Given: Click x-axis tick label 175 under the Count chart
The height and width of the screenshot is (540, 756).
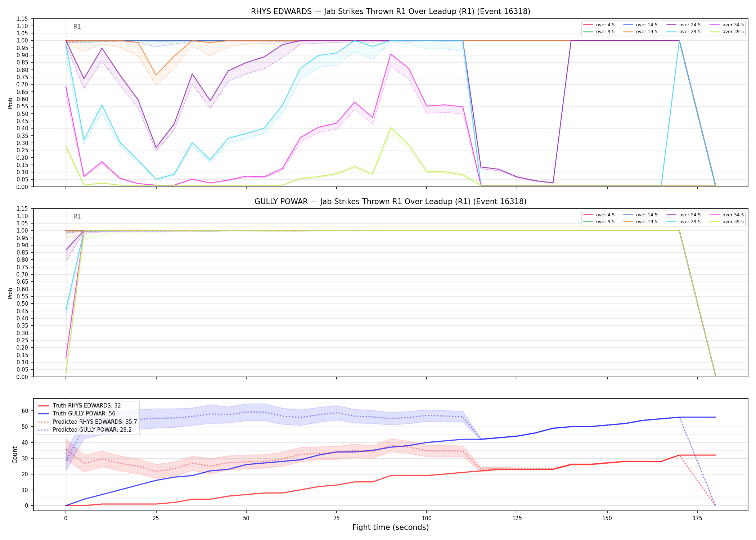Looking at the screenshot, I should 697,518.
